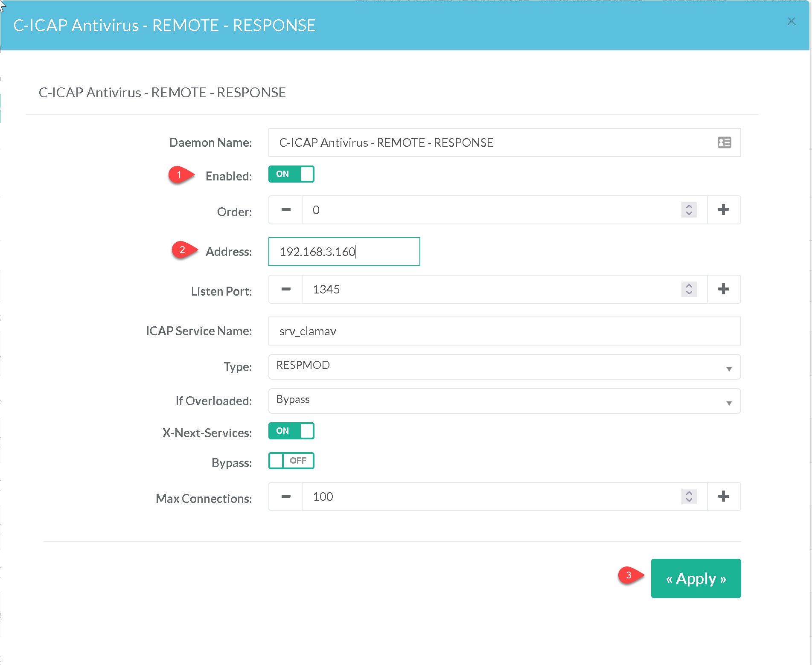The width and height of the screenshot is (812, 665).
Task: Turn on the Bypass toggle
Action: pos(291,461)
